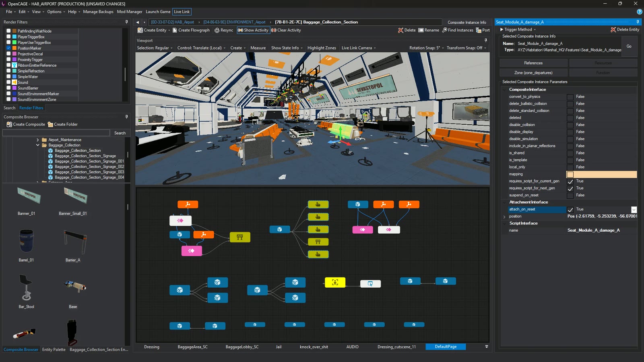Click the References button
This screenshot has height=362, width=644.
pyautogui.click(x=533, y=63)
